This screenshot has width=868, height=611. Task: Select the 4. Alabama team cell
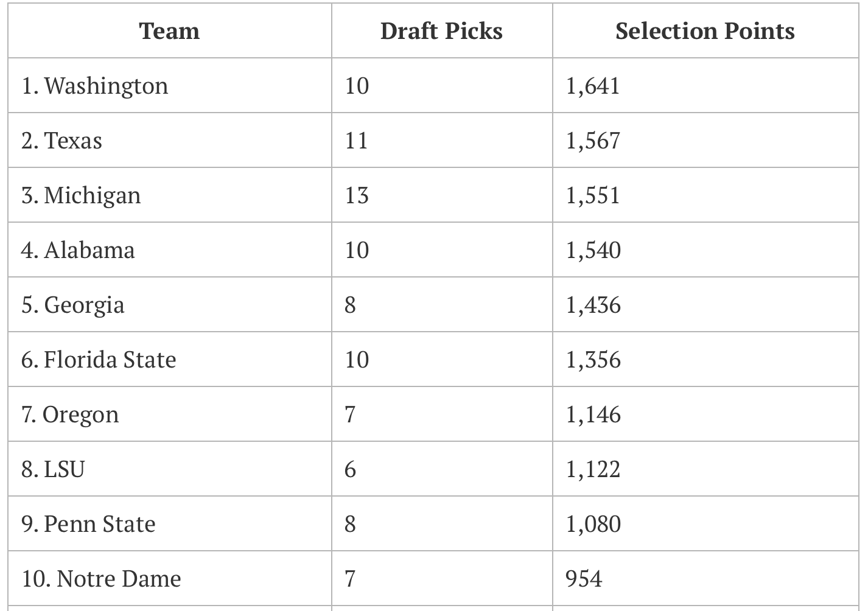[78, 250]
